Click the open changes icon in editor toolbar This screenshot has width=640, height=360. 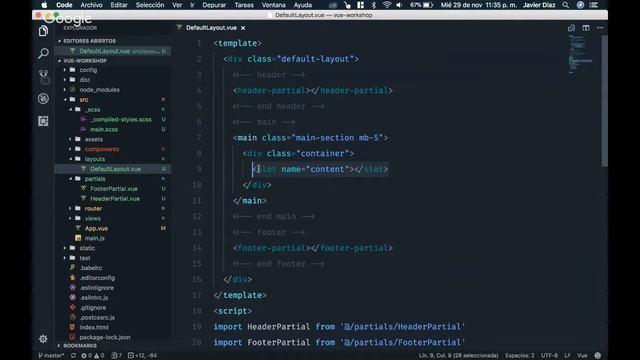tap(571, 28)
